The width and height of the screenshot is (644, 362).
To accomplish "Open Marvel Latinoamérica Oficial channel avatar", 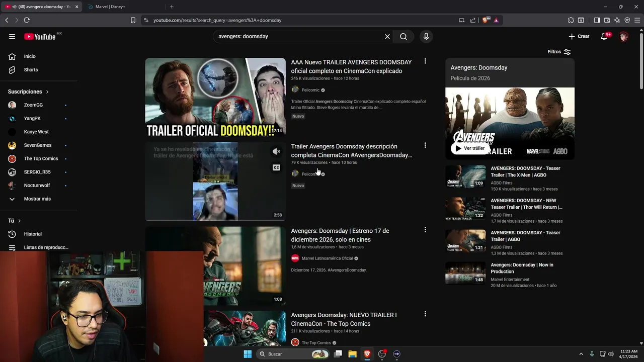I will pos(295,258).
